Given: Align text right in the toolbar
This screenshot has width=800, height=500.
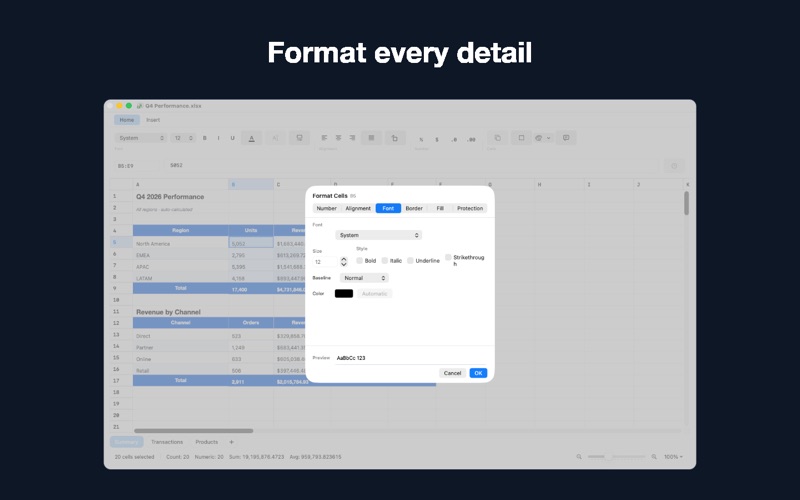Looking at the screenshot, I should click(353, 138).
